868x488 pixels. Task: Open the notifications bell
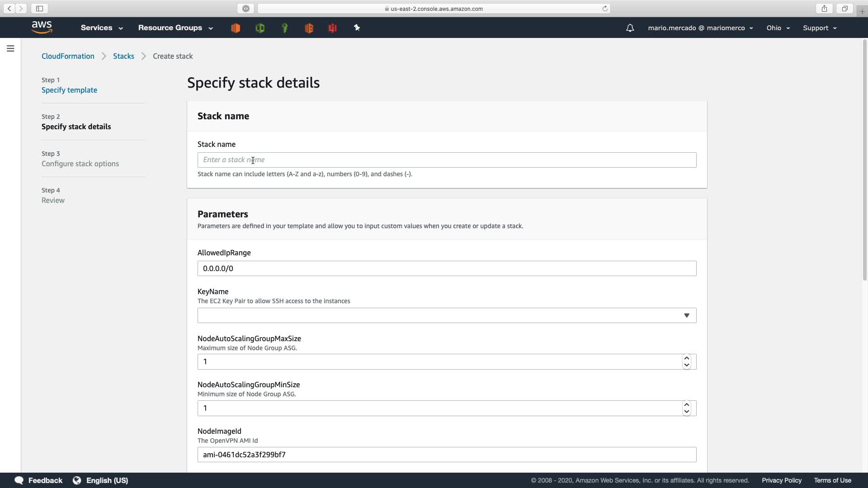(630, 28)
